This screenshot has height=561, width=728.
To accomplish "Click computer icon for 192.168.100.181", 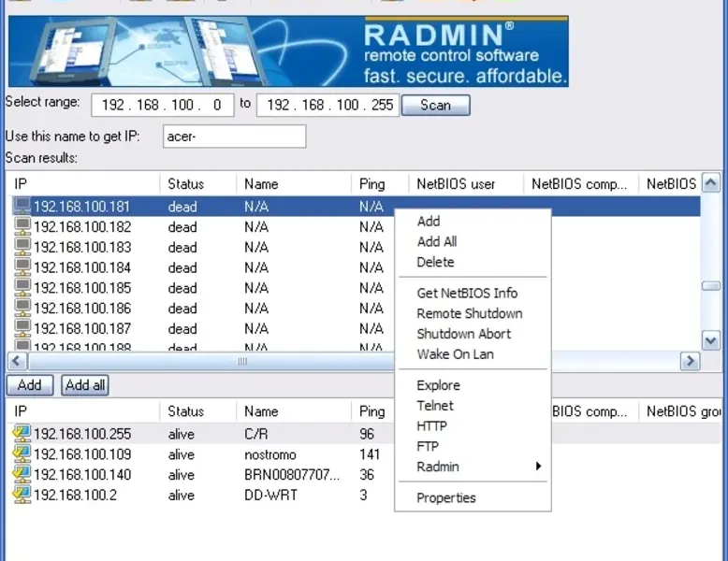I will 22,206.
